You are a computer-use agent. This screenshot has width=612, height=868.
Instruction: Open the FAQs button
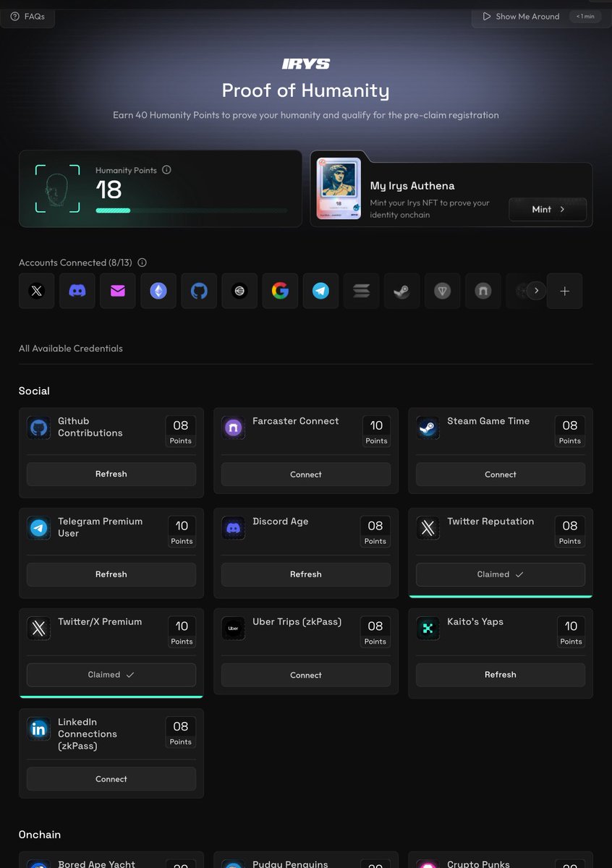27,16
